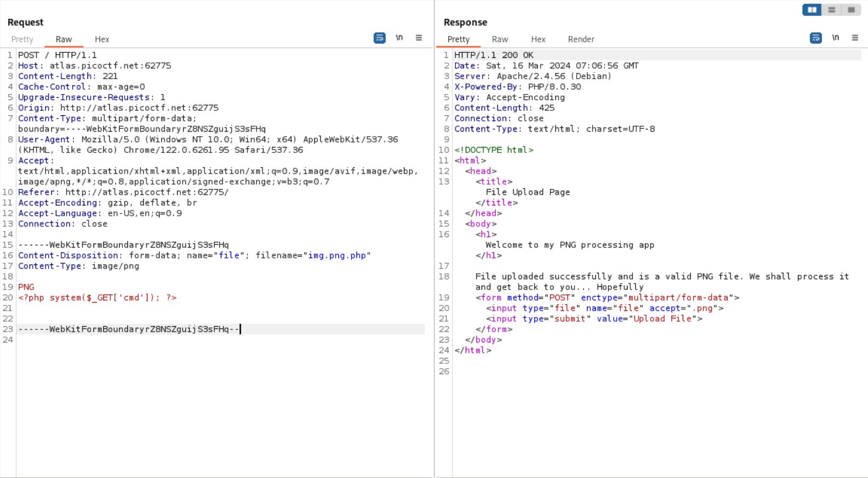Click the Accept-Language header line
868x478 pixels.
(99, 214)
